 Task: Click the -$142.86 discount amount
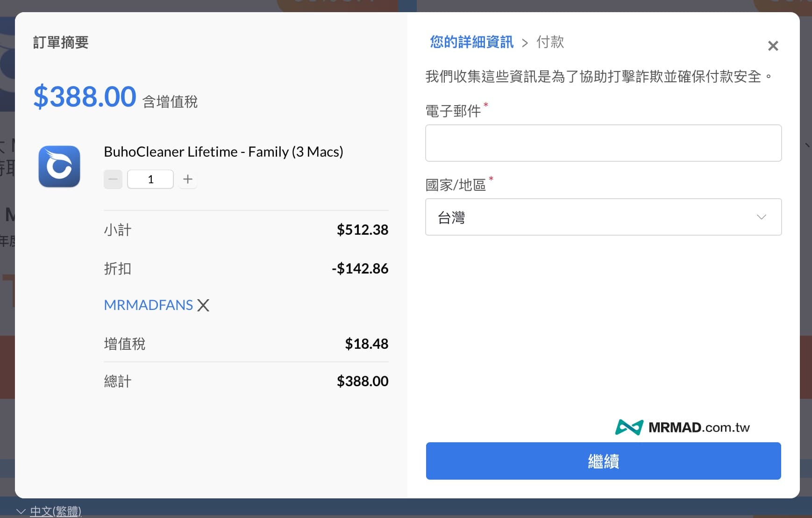360,268
